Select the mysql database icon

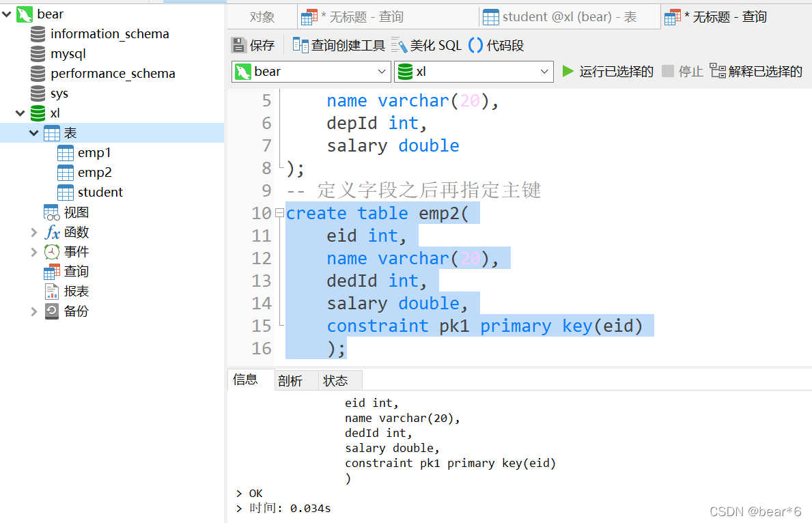(38, 54)
